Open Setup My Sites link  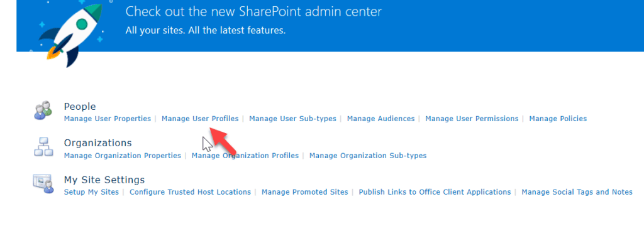point(91,192)
